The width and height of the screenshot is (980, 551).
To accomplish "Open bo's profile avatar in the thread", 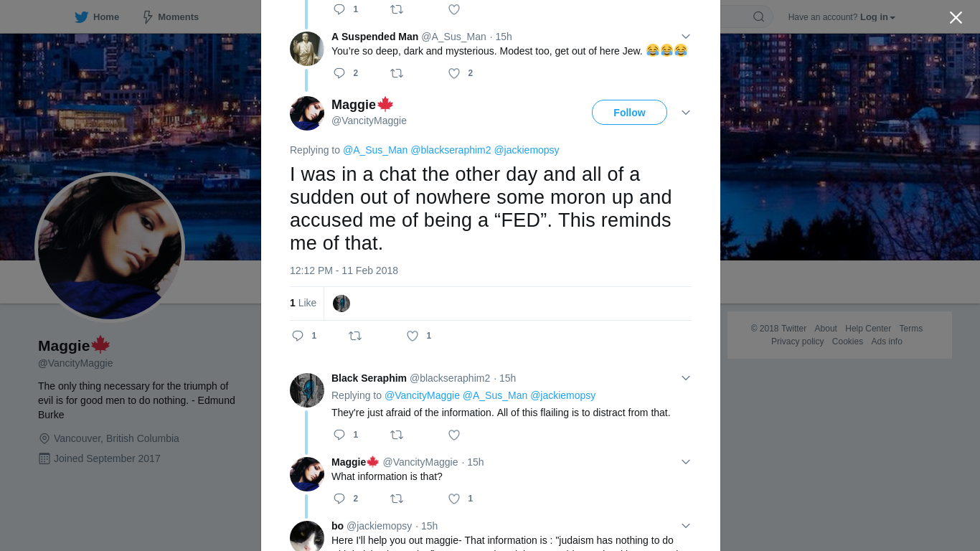I will pos(307,536).
